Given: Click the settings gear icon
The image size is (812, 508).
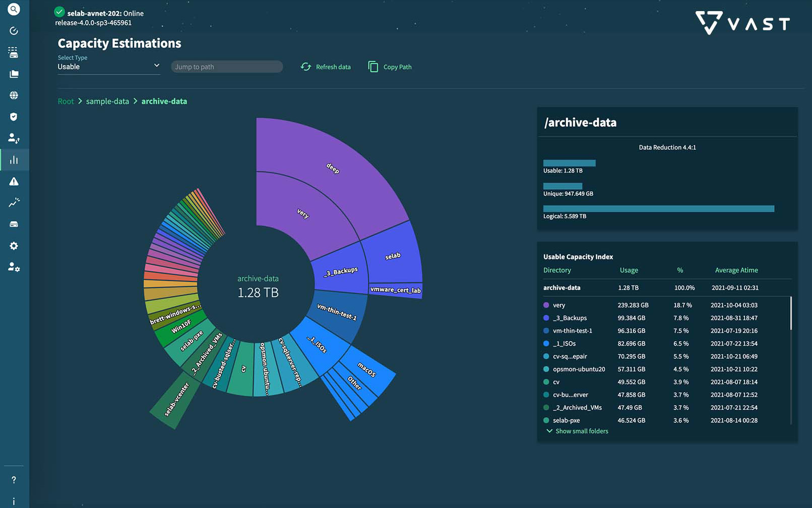Looking at the screenshot, I should 14,246.
